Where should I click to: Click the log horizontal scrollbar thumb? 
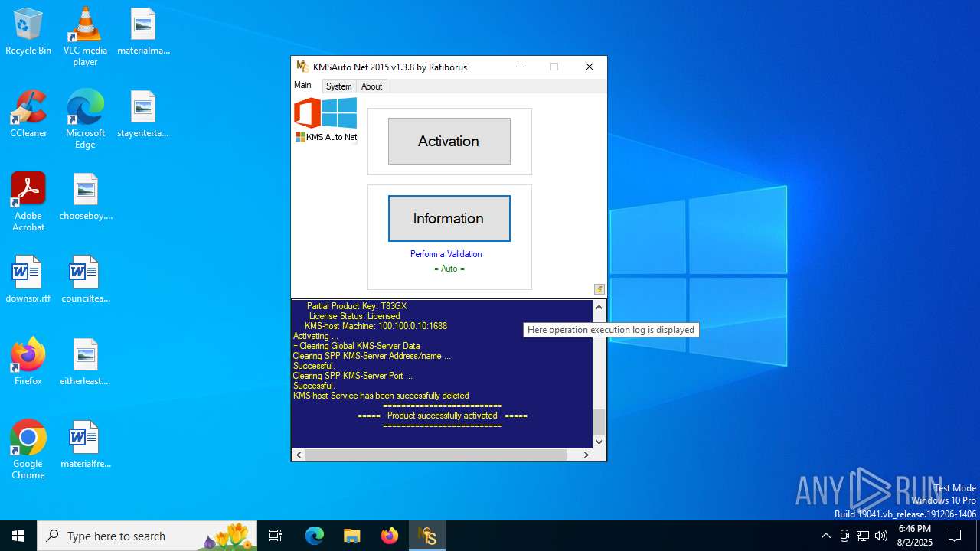436,455
